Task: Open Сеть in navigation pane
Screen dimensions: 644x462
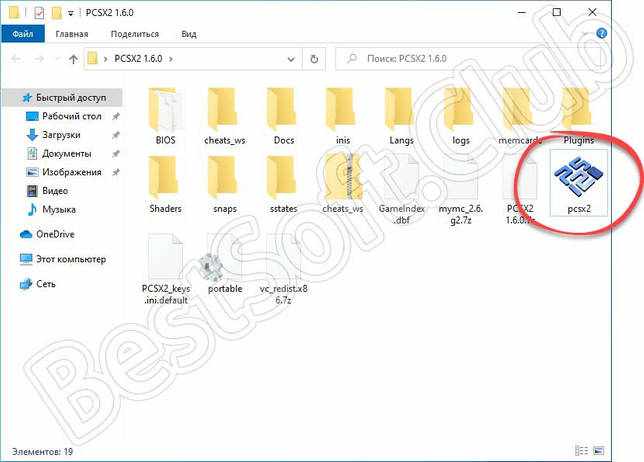Action: coord(37,284)
